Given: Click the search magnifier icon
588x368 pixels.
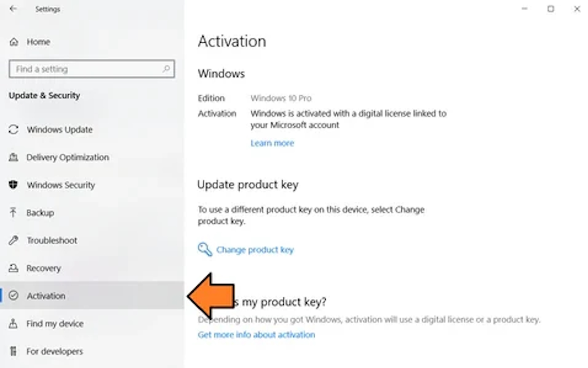Looking at the screenshot, I should [x=166, y=69].
